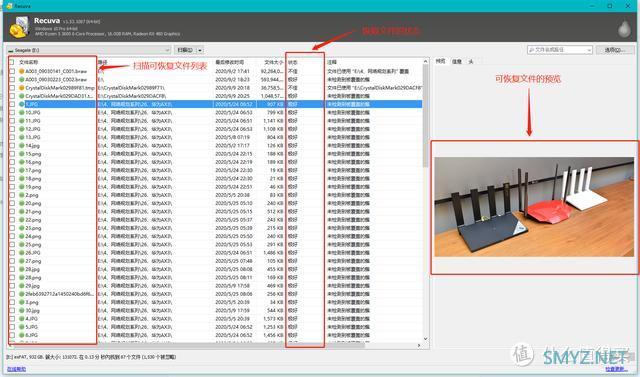
Task: Click the Options button at top right
Action: (x=614, y=50)
